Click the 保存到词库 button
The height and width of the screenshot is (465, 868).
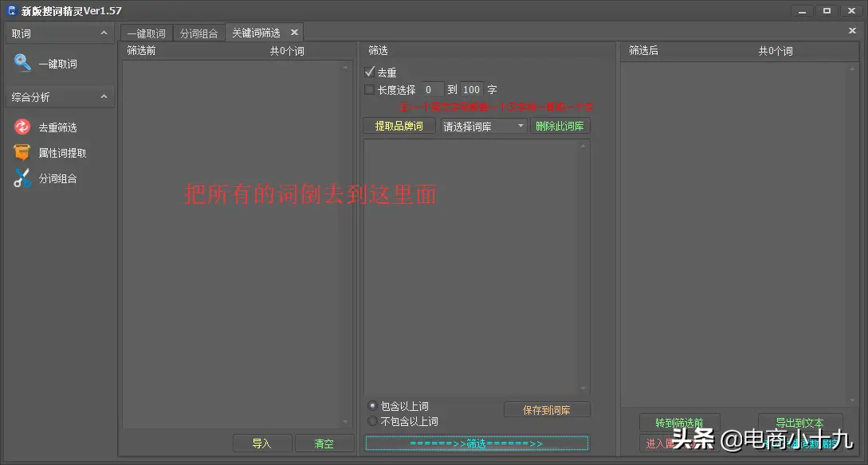click(547, 408)
